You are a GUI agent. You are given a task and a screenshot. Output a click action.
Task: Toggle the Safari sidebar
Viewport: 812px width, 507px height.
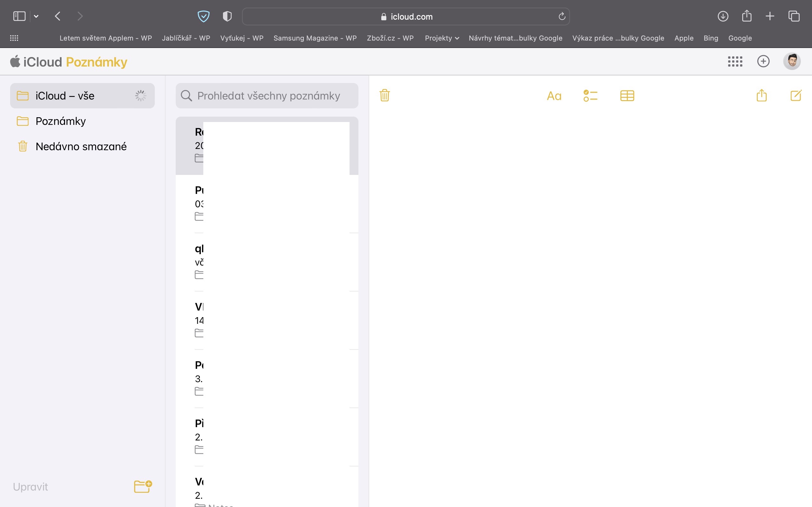pyautogui.click(x=19, y=16)
